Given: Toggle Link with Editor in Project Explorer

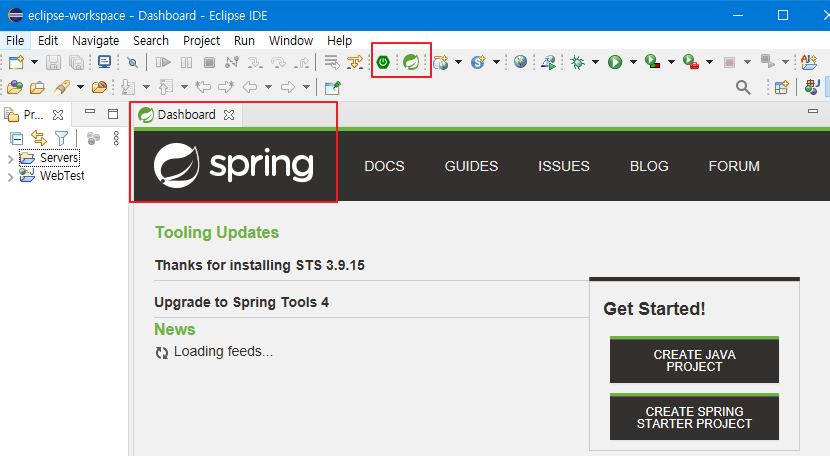Looking at the screenshot, I should [x=39, y=139].
